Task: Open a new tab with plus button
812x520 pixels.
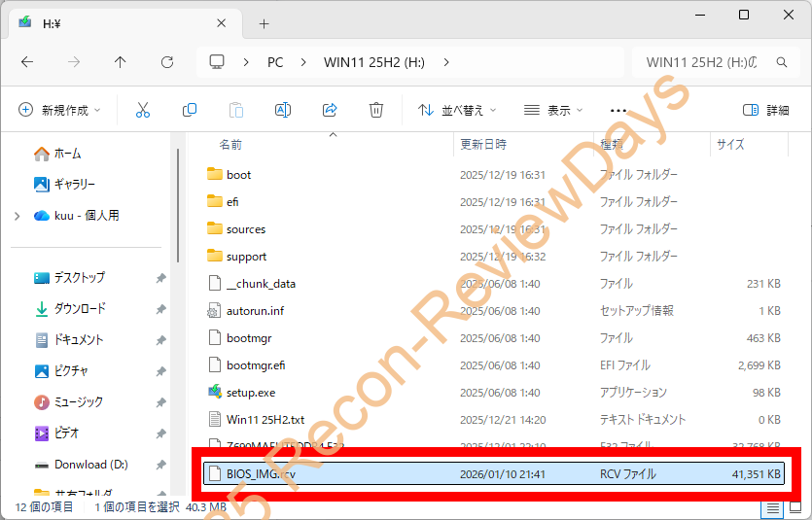Action: click(264, 23)
